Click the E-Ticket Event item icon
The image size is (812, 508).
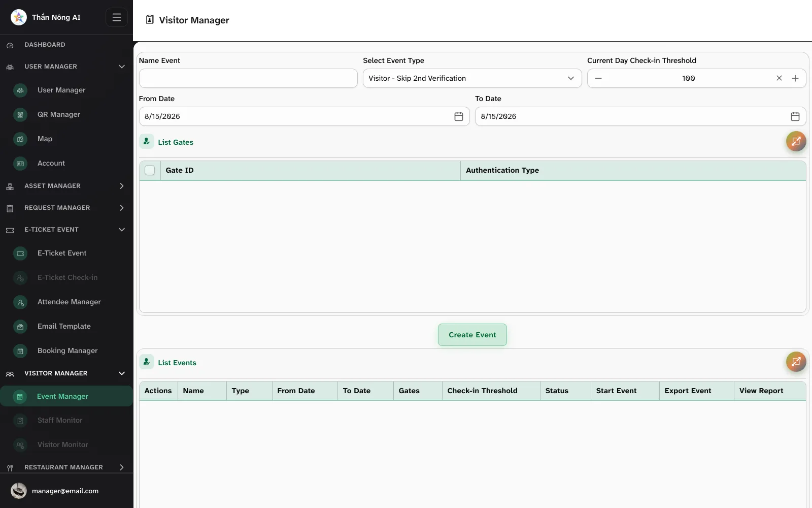(20, 253)
